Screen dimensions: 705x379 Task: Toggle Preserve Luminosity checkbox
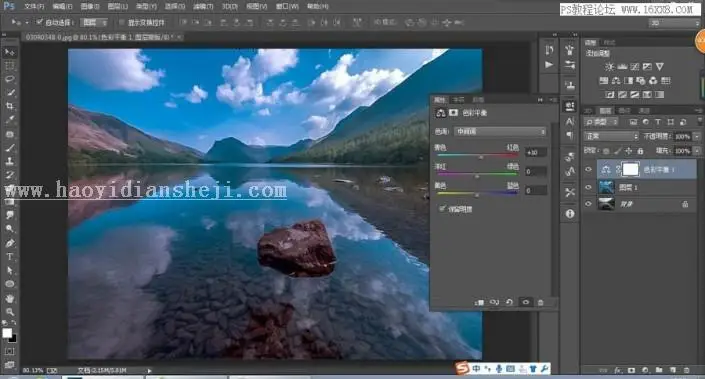[442, 209]
